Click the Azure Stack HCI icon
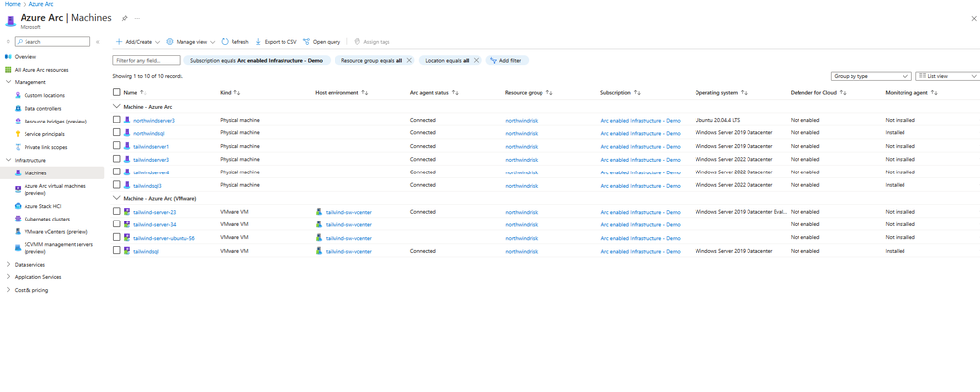This screenshot has width=980, height=392. click(x=18, y=206)
